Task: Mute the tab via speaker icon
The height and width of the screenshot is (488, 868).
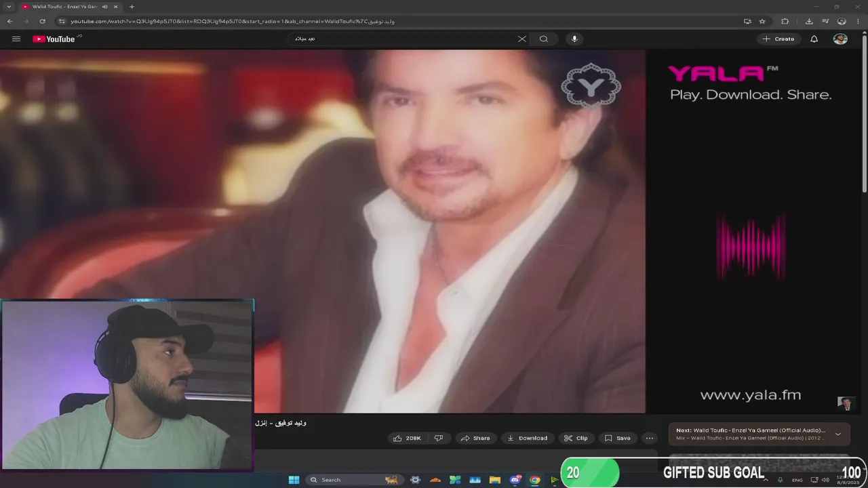Action: [x=105, y=7]
